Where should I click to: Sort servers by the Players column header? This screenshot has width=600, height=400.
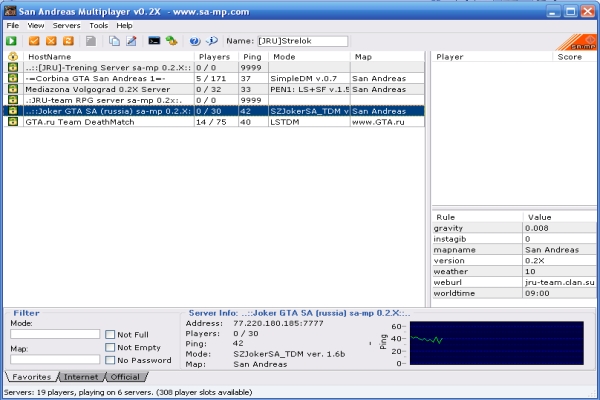(217, 57)
